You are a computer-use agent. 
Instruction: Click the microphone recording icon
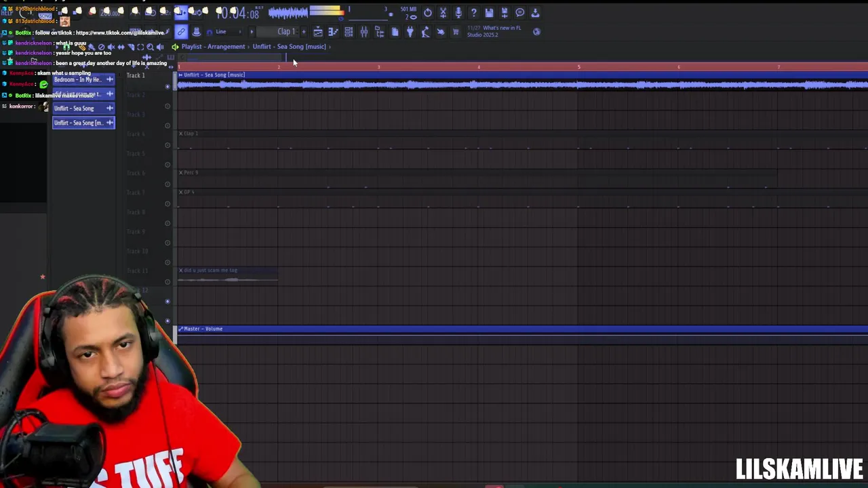[458, 13]
